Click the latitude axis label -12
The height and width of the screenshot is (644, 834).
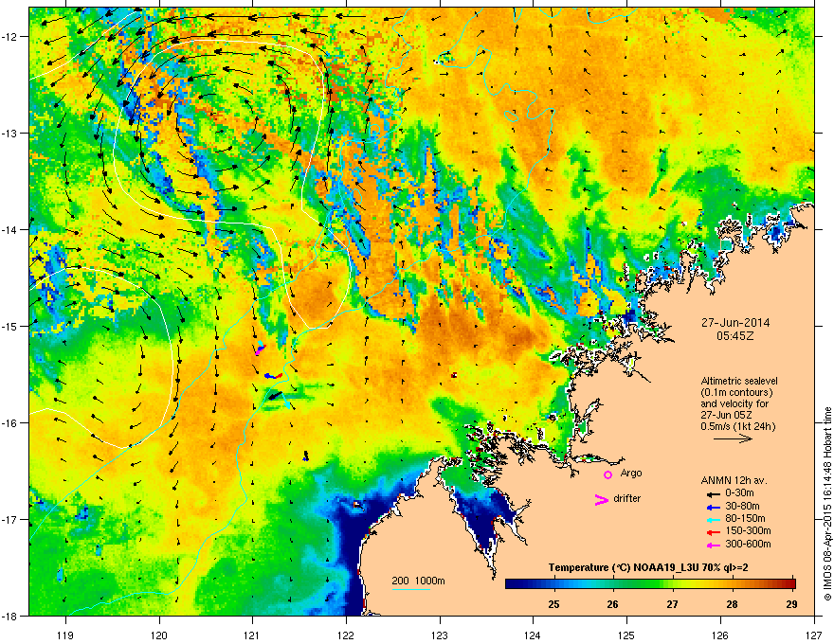coord(9,37)
